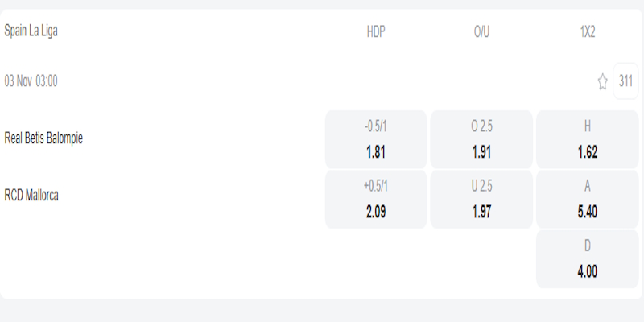This screenshot has height=322, width=644.
Task: Click the favorite star icon
Action: [602, 81]
